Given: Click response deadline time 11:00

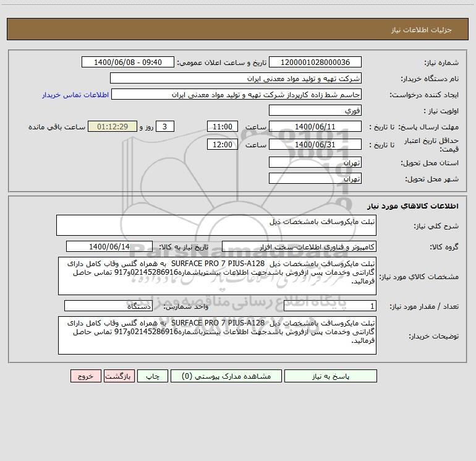Looking at the screenshot, I should (222, 126).
